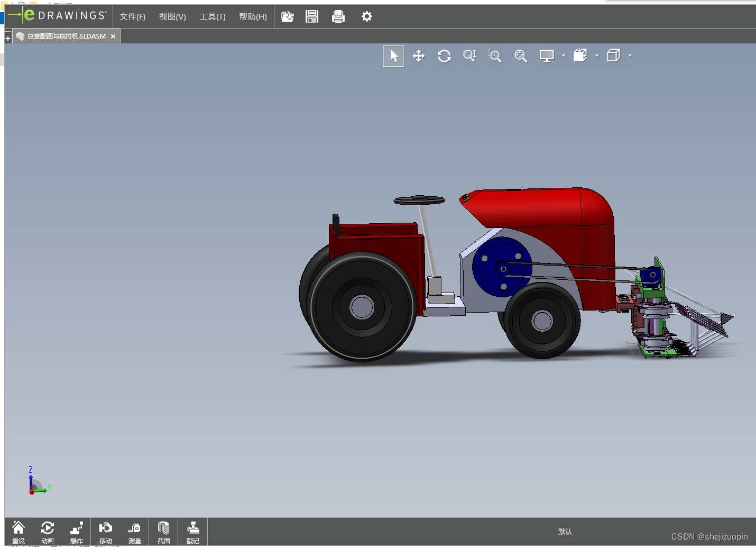Click the 动画 animate button
Screen dimensions: 756x547
click(48, 532)
